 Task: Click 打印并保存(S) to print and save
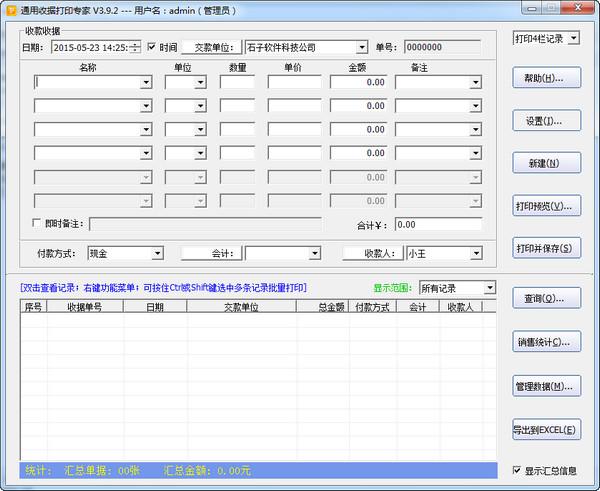coord(545,248)
